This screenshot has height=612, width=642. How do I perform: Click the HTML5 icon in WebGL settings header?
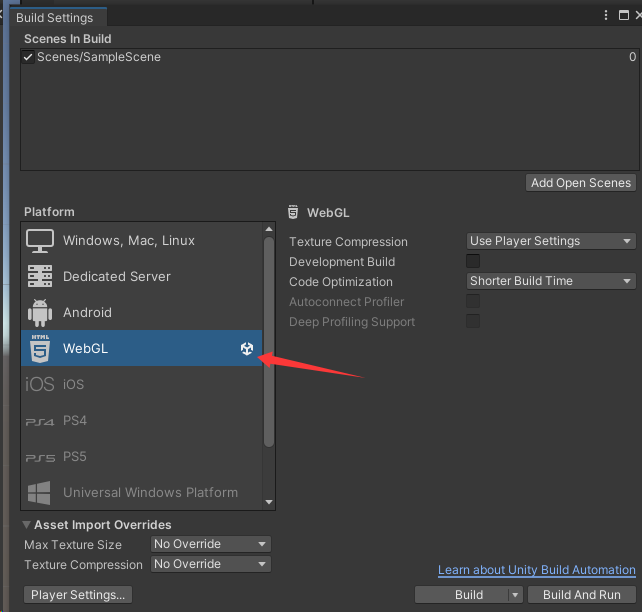coord(293,212)
